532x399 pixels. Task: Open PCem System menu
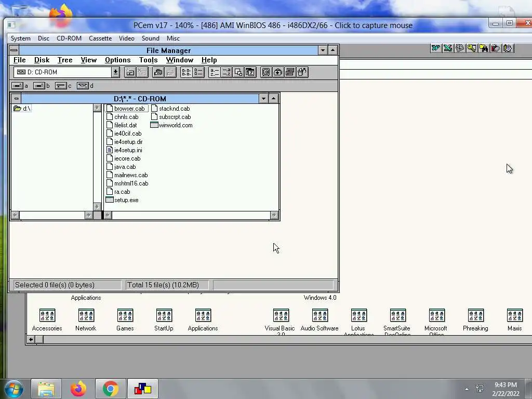tap(21, 38)
